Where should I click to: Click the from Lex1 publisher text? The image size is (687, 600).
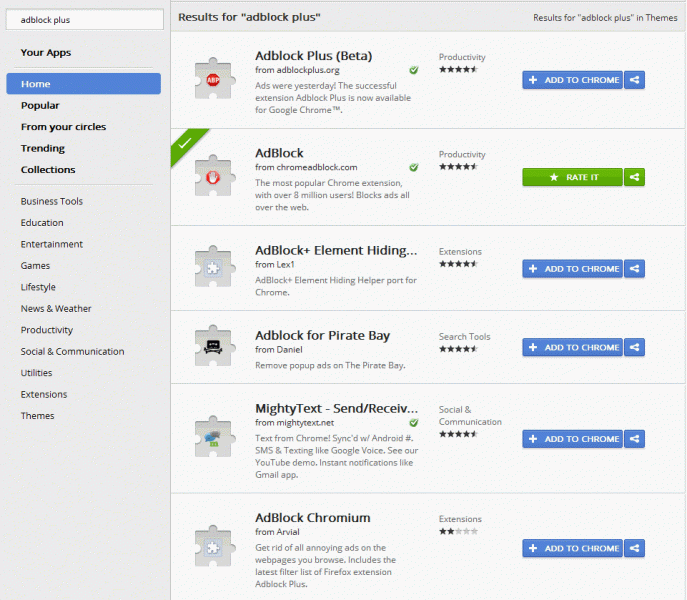[275, 265]
